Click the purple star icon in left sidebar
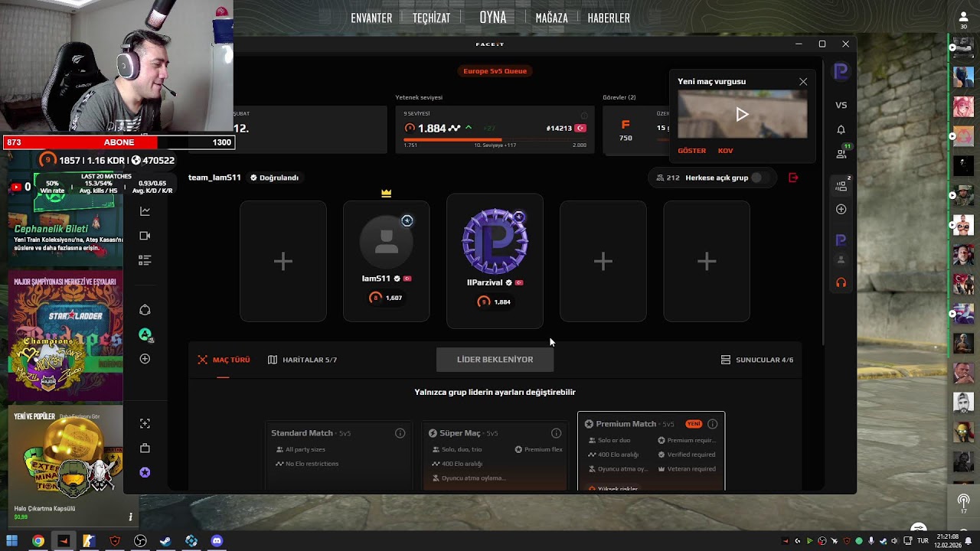This screenshot has width=980, height=551. pyautogui.click(x=145, y=472)
